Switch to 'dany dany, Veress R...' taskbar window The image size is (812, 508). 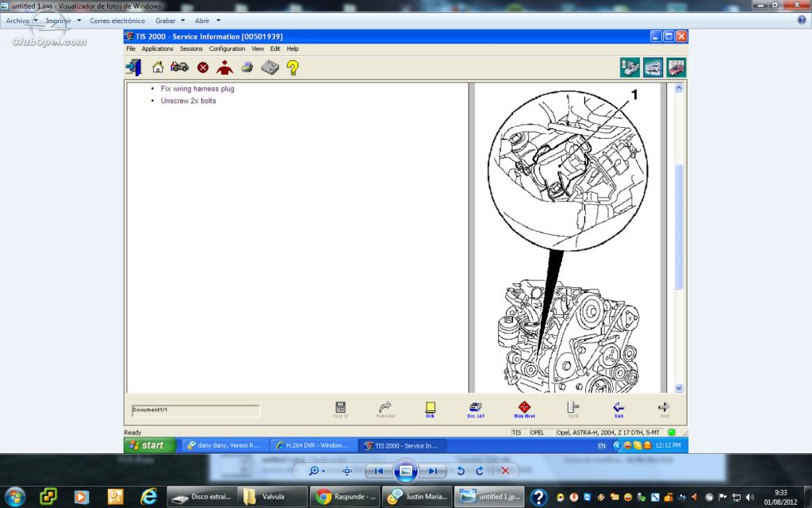[x=224, y=445]
